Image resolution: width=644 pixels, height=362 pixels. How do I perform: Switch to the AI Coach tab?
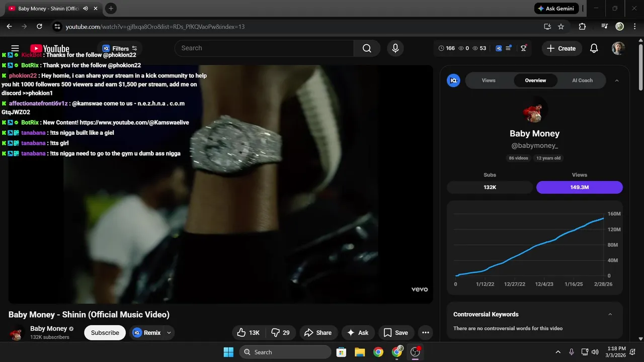point(582,80)
